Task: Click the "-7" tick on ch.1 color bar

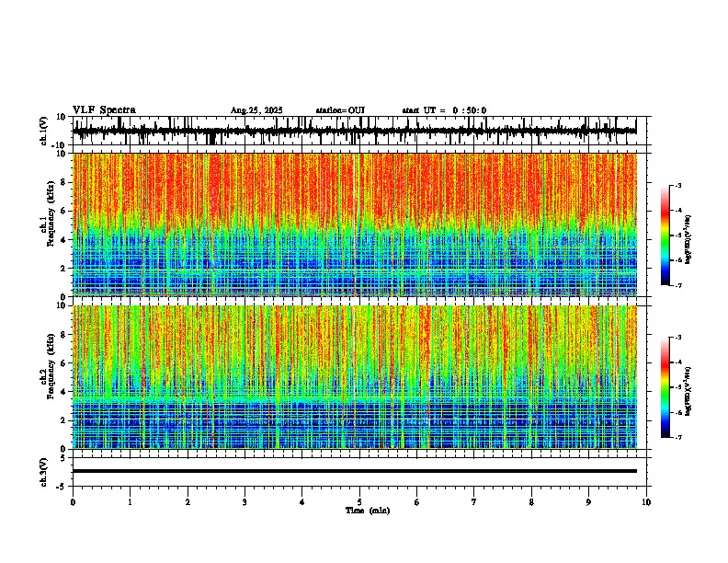Action: coord(677,285)
